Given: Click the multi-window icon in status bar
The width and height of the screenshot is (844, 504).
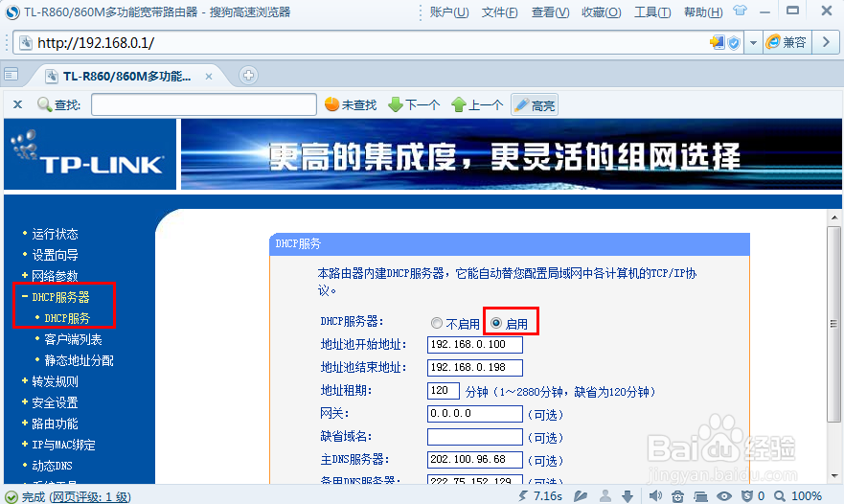Looking at the screenshot, I should [x=700, y=496].
